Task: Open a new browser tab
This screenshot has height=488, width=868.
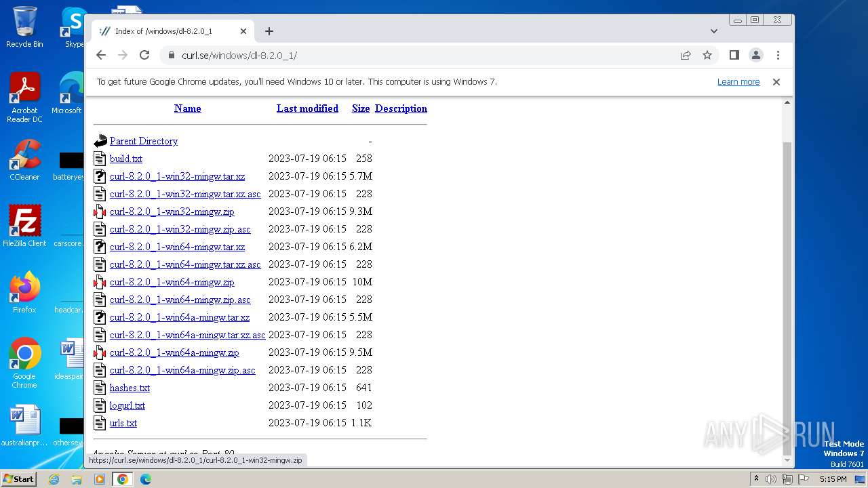Action: (x=269, y=31)
